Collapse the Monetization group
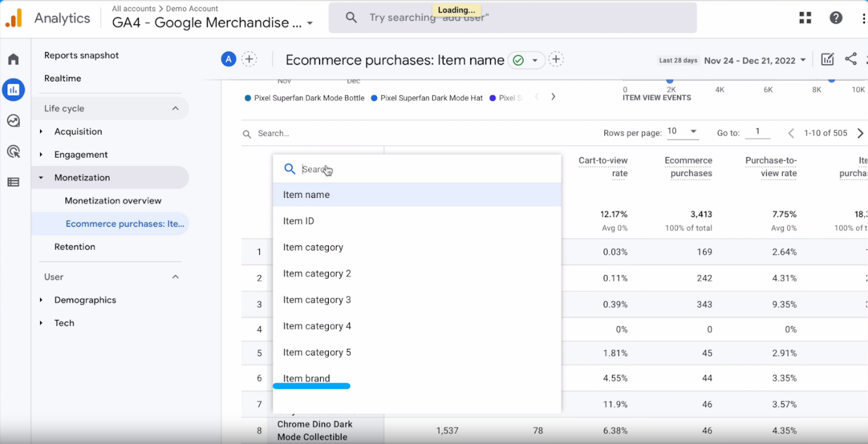Screen dimensions: 868x444 (x=41, y=178)
